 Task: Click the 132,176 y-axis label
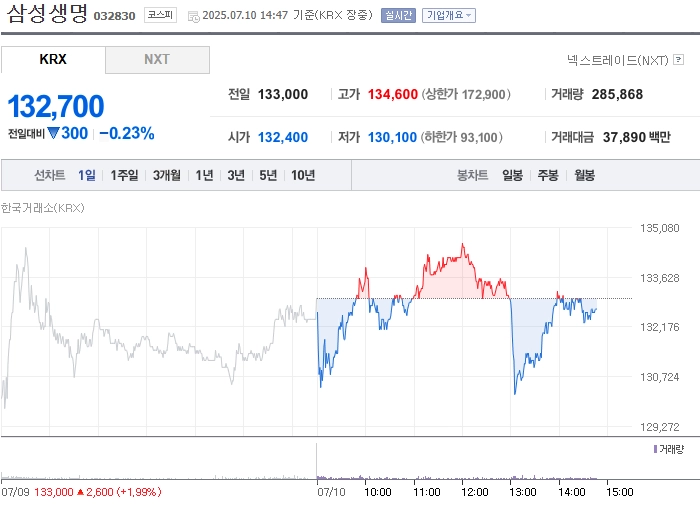tap(659, 327)
